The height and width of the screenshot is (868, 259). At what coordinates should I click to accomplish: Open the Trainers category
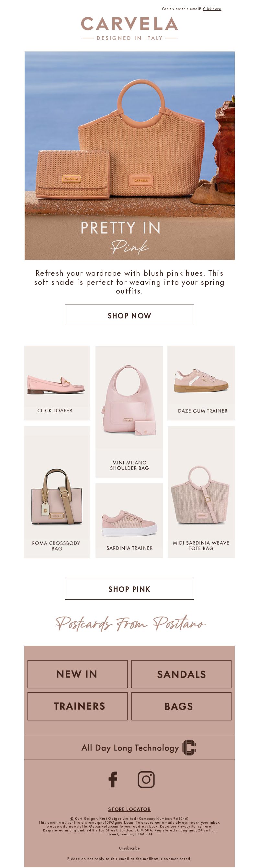77,706
